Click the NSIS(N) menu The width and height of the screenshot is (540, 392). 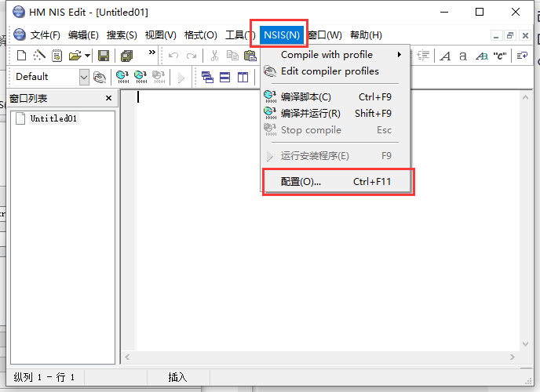coord(282,35)
